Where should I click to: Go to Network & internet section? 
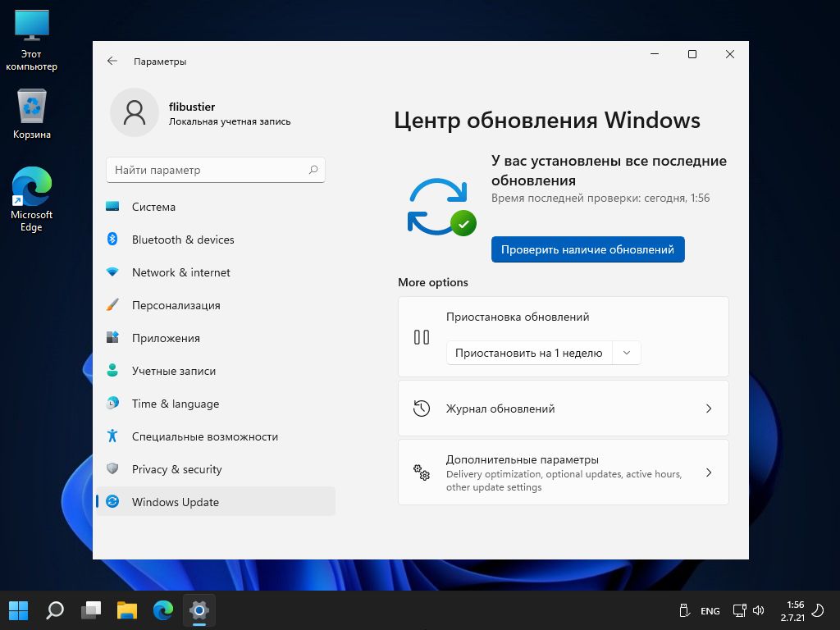point(180,272)
